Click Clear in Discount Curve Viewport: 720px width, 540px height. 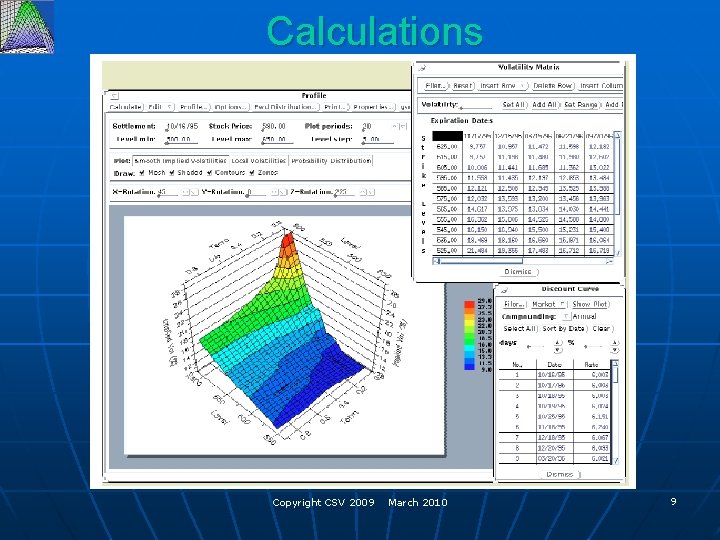[602, 329]
